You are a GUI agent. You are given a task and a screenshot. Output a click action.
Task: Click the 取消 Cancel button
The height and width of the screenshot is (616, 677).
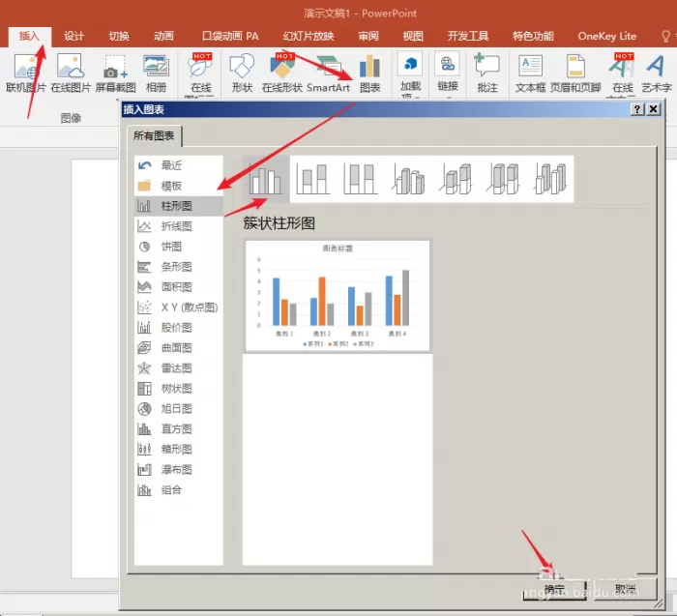[x=625, y=589]
